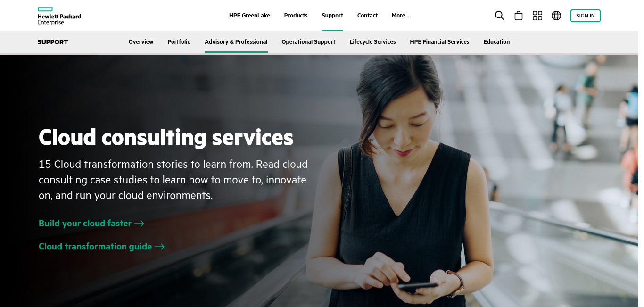Select the Advisory & Professional tab
The image size is (644, 307).
click(x=236, y=42)
